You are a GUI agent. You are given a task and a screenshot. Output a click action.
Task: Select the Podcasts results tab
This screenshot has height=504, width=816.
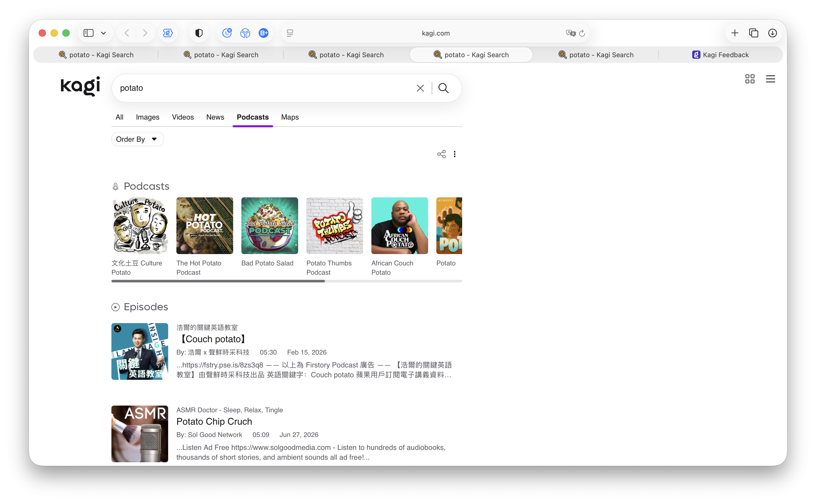click(252, 117)
